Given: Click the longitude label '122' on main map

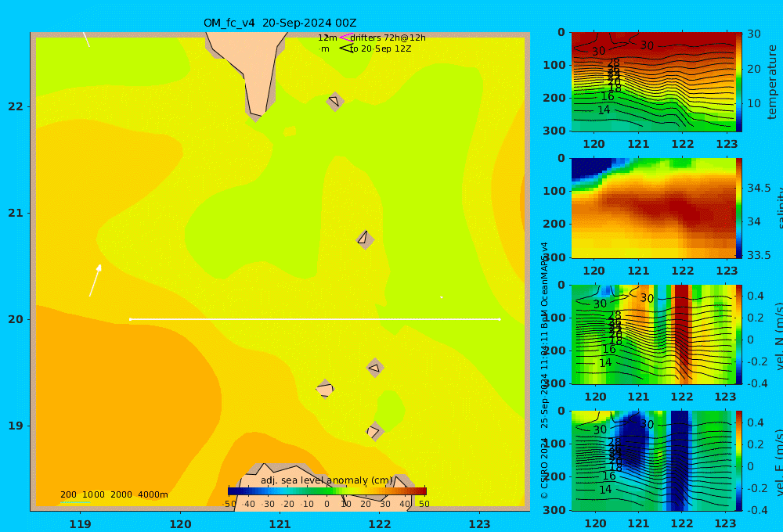Looking at the screenshot, I should pos(380,524).
